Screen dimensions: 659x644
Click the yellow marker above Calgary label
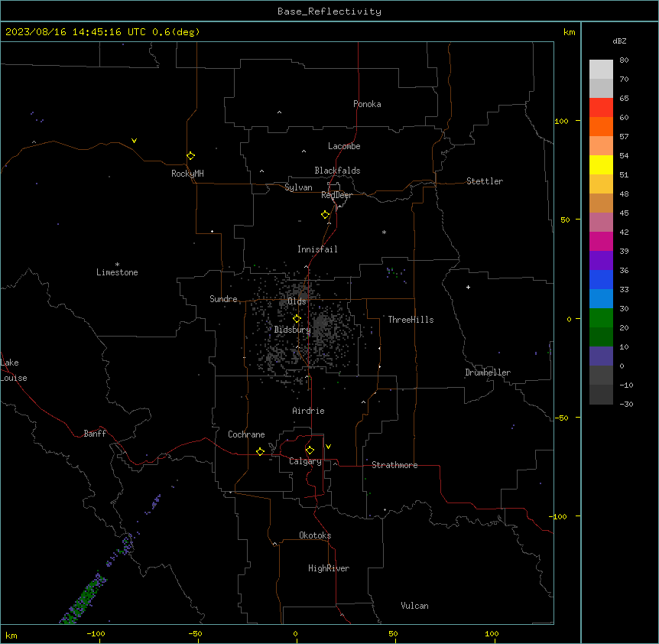click(x=310, y=450)
